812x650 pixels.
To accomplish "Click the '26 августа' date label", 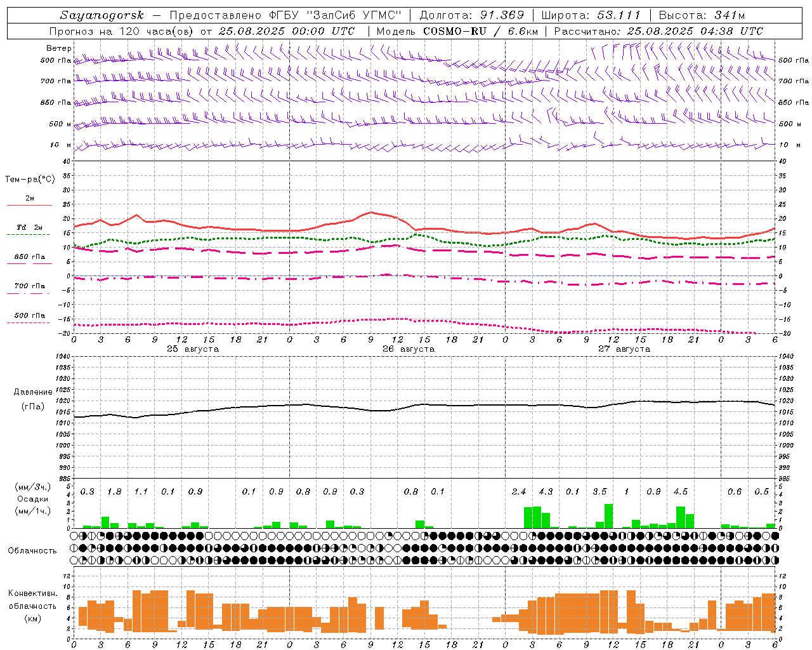I will point(409,349).
